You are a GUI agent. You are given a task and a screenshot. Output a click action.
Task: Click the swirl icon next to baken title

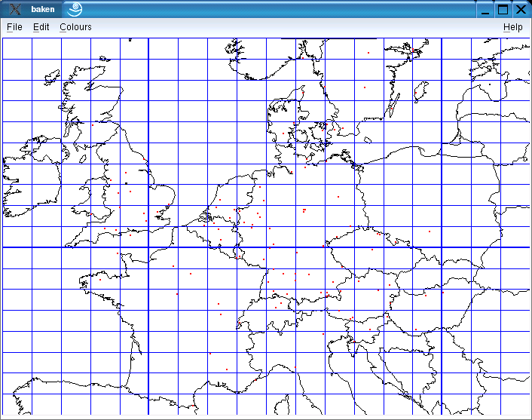coord(75,9)
